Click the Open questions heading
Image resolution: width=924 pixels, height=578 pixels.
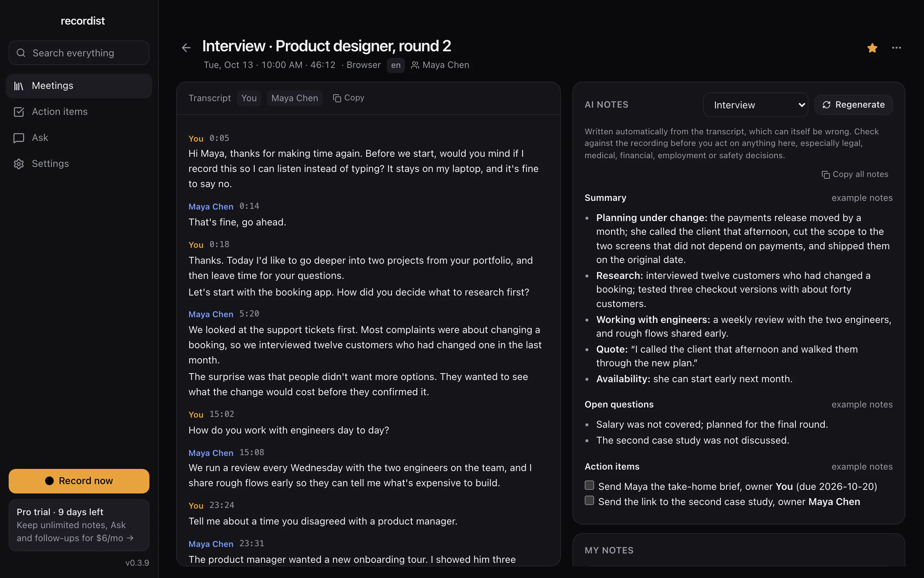[619, 405]
